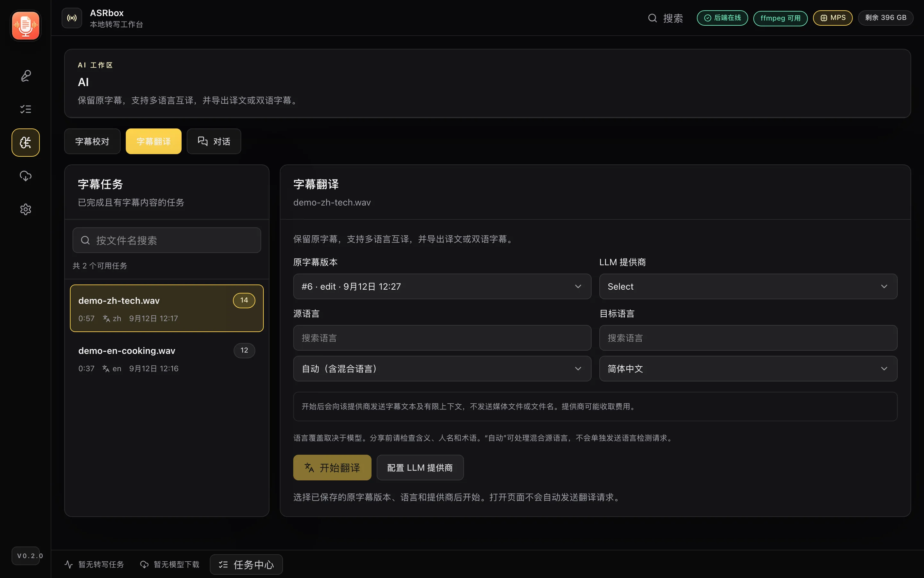This screenshot has height=578, width=924.
Task: Open the transcription microphone sidebar icon
Action: pos(26,76)
